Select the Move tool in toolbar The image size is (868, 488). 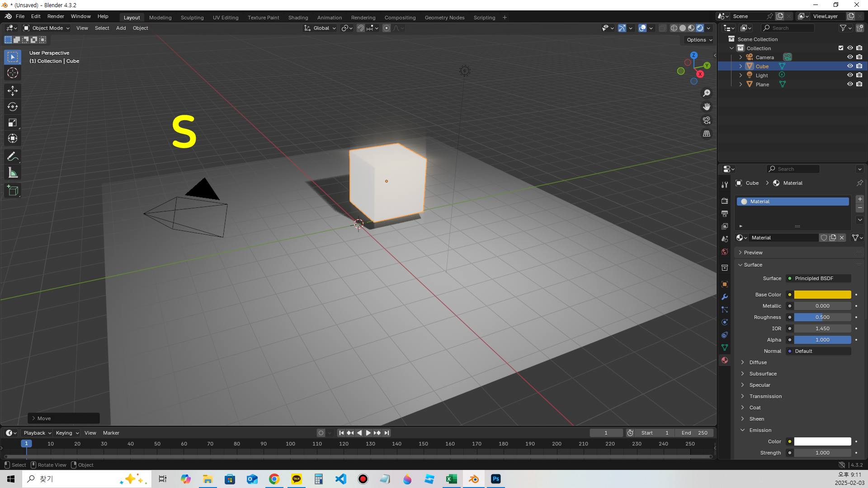(x=13, y=91)
